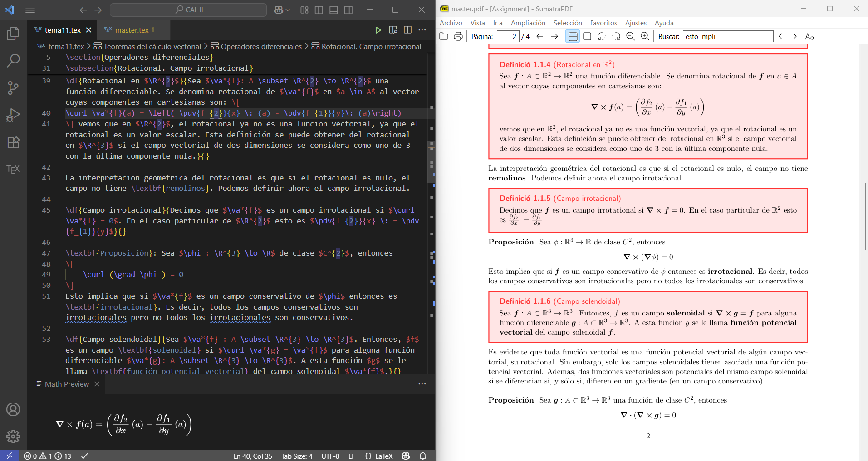
Task: Open the Ajustes menu
Action: click(636, 23)
